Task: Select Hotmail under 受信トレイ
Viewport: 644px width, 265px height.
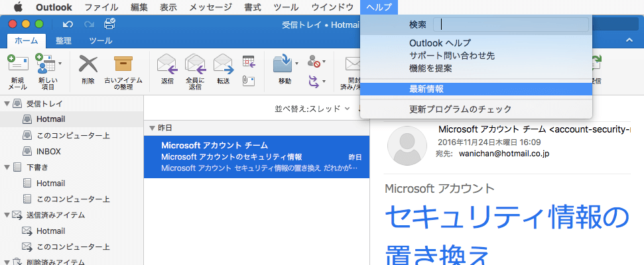Action: [72, 119]
